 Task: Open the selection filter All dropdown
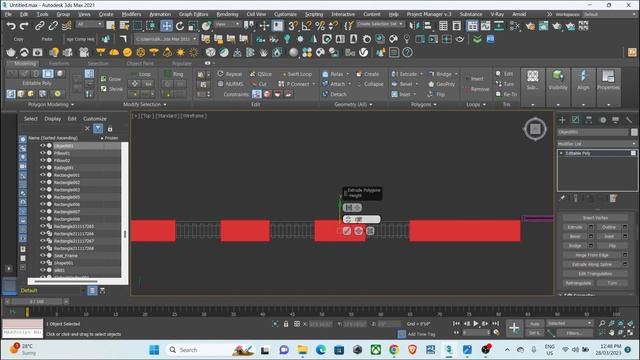(89, 24)
